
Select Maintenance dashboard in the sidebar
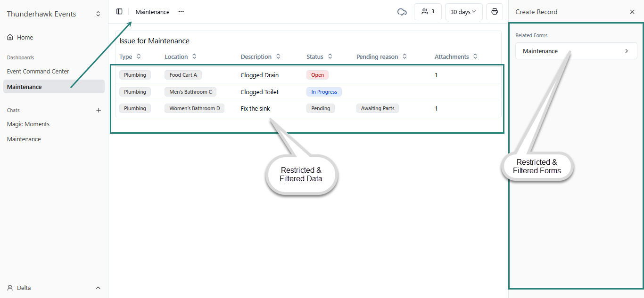click(25, 87)
